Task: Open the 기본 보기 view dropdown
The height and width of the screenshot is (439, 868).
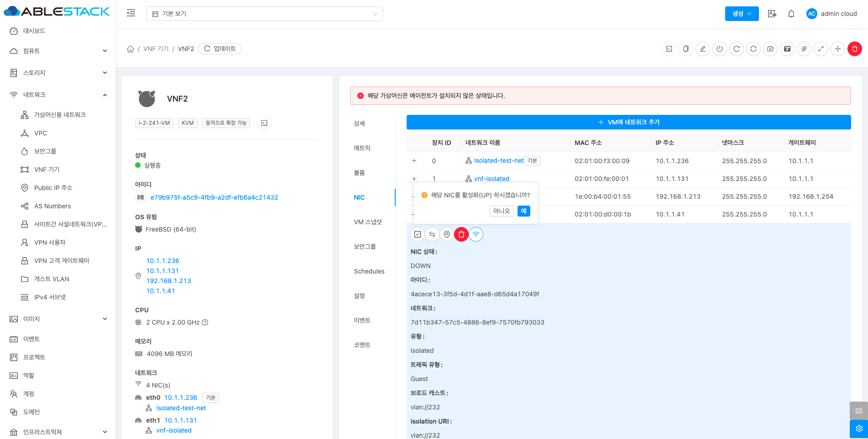Action: (264, 14)
